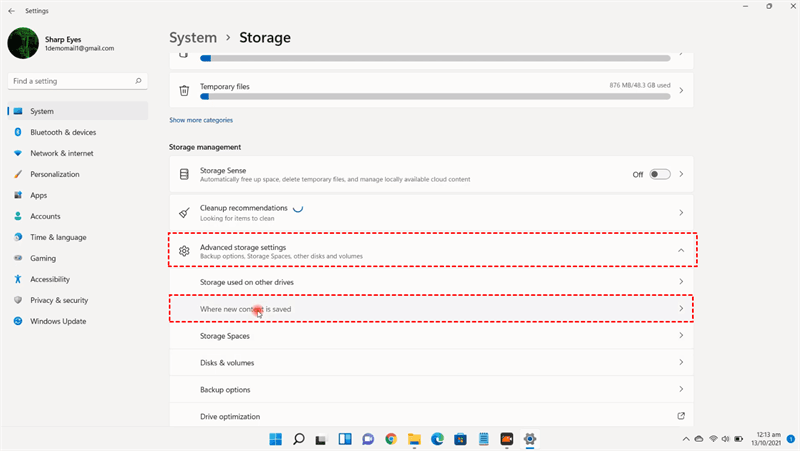
Task: Click the Temporary files trash icon
Action: point(184,90)
